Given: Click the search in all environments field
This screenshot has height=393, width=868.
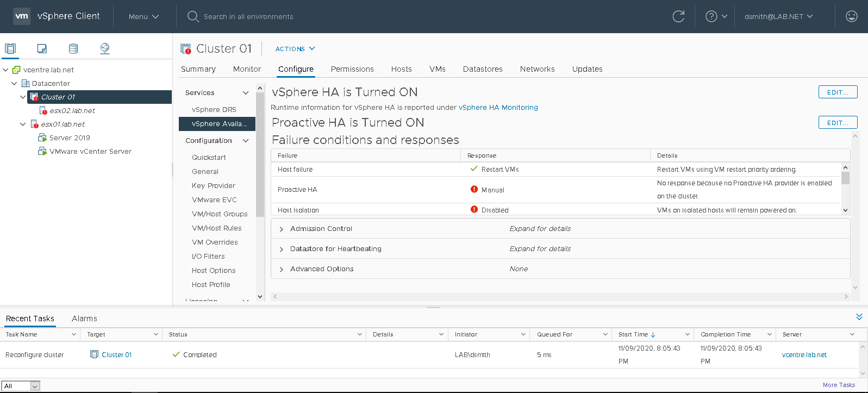Looking at the screenshot, I should coord(248,16).
